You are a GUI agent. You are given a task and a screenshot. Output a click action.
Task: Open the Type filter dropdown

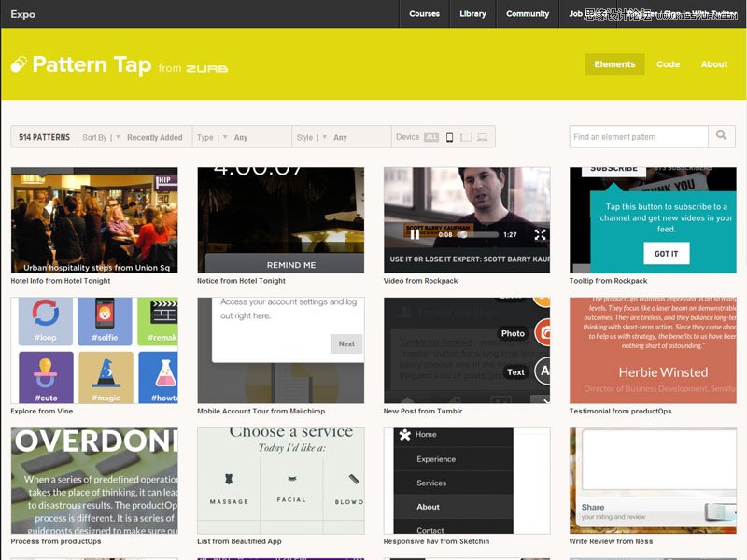click(x=242, y=137)
